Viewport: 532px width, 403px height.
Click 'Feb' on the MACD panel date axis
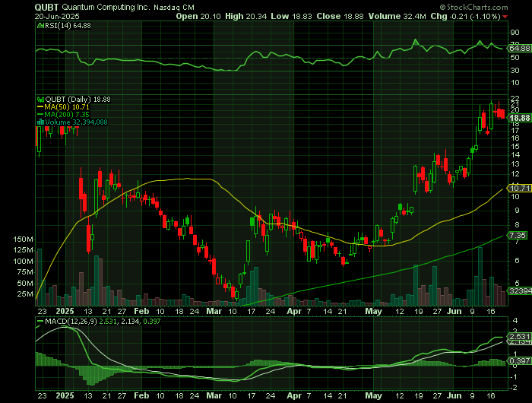tap(141, 395)
